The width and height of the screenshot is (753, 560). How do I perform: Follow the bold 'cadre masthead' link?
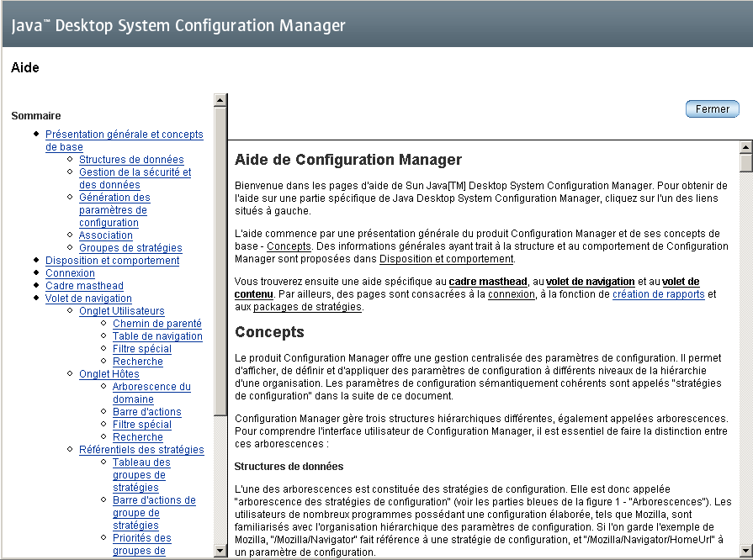[x=488, y=282]
